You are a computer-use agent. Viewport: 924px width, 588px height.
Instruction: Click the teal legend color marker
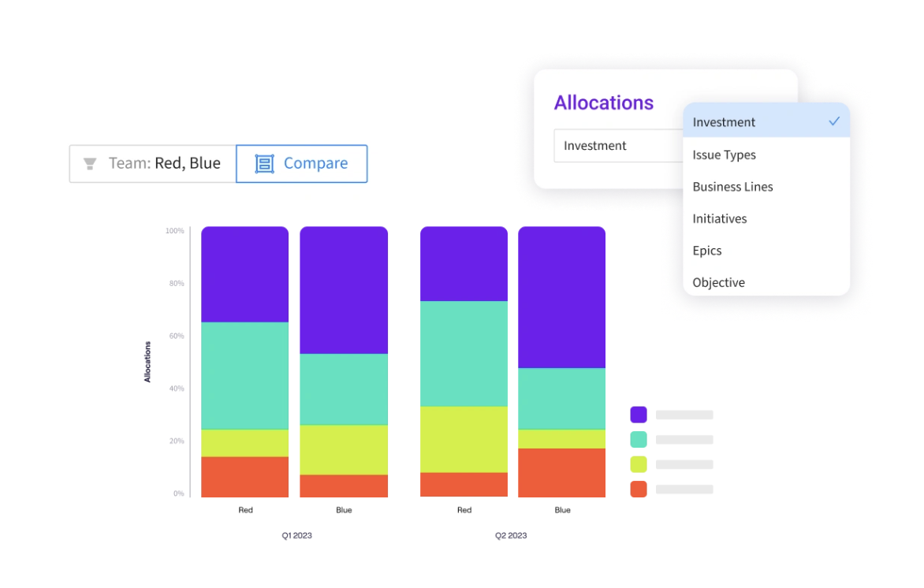(638, 439)
